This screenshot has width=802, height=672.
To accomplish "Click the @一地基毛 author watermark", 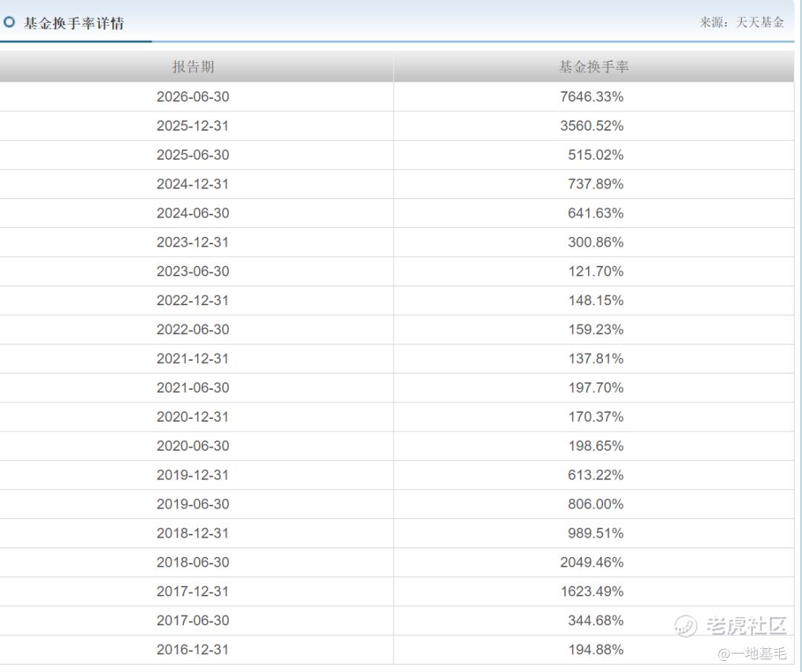I will pyautogui.click(x=752, y=653).
